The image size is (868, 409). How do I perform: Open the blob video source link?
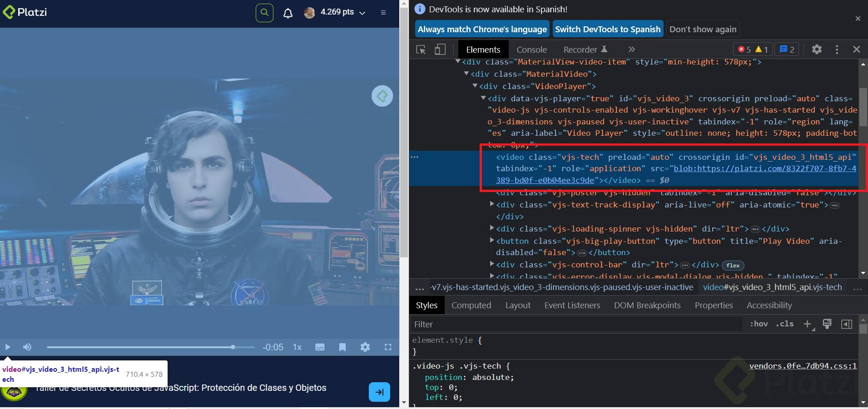[676, 174]
